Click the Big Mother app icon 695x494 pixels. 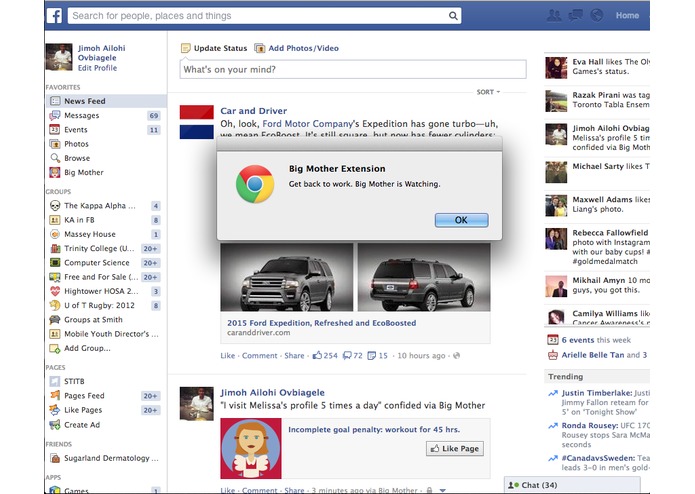(x=55, y=172)
